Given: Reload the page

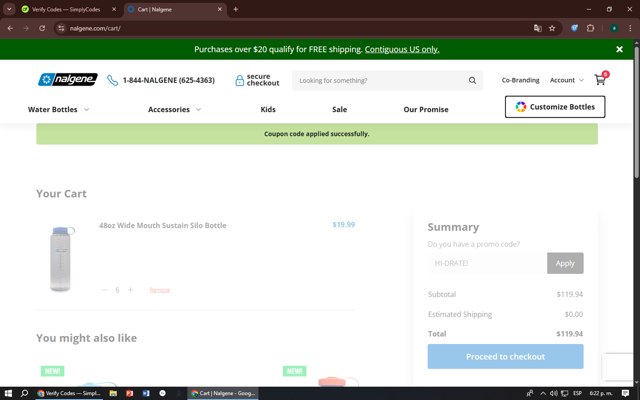Looking at the screenshot, I should tap(42, 28).
